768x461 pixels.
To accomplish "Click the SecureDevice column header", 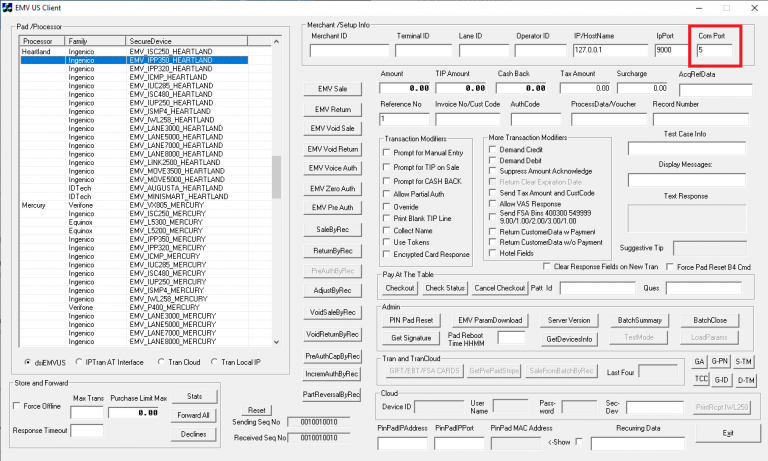I will (x=186, y=41).
